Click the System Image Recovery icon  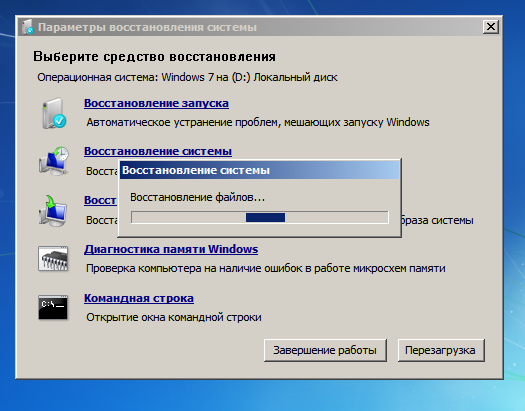click(53, 211)
